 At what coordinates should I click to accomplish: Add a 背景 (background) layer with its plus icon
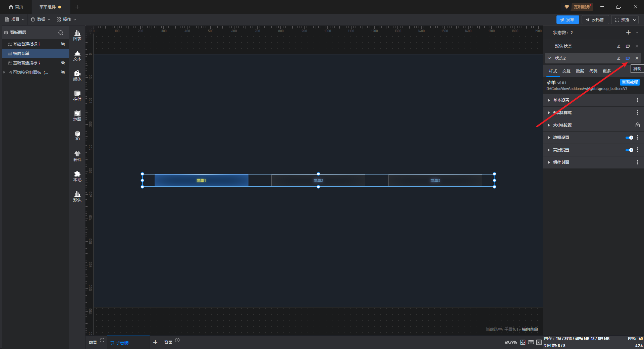(x=177, y=340)
